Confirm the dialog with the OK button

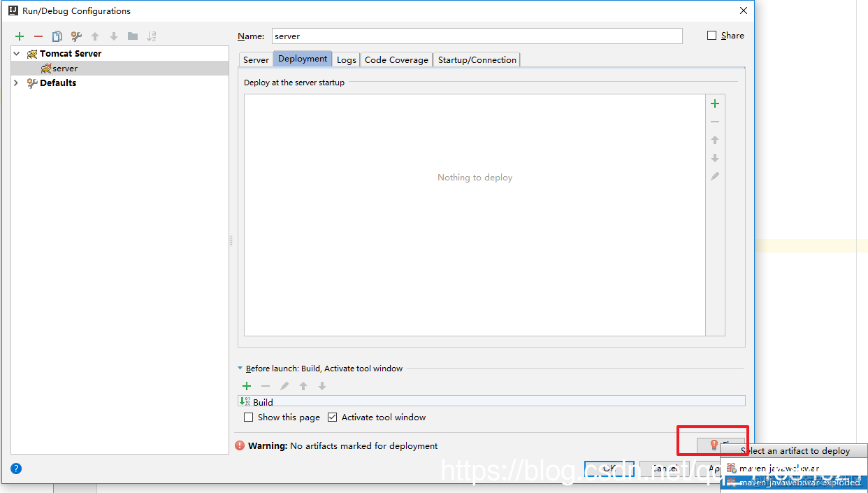pyautogui.click(x=609, y=469)
